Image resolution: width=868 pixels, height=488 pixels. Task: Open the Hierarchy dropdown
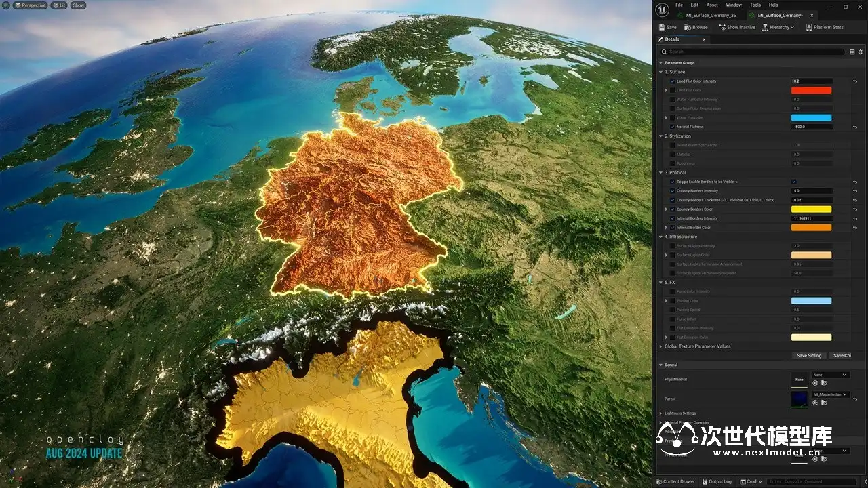click(778, 27)
